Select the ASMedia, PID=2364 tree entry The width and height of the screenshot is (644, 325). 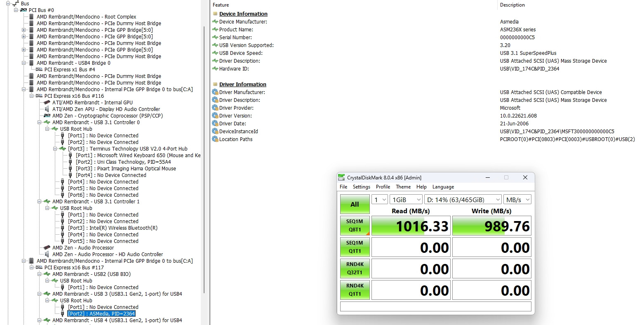[101, 313]
